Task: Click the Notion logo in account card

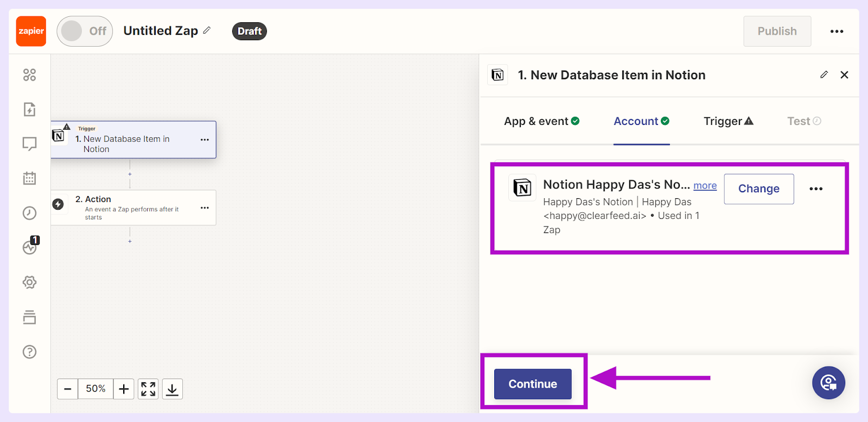Action: (522, 188)
